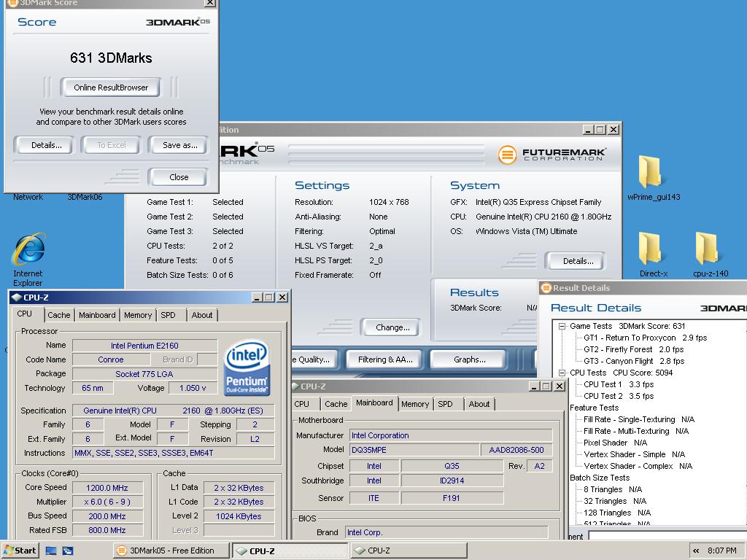Open About tab in Mainboard CPU-Z window
The height and width of the screenshot is (560, 747).
[479, 404]
